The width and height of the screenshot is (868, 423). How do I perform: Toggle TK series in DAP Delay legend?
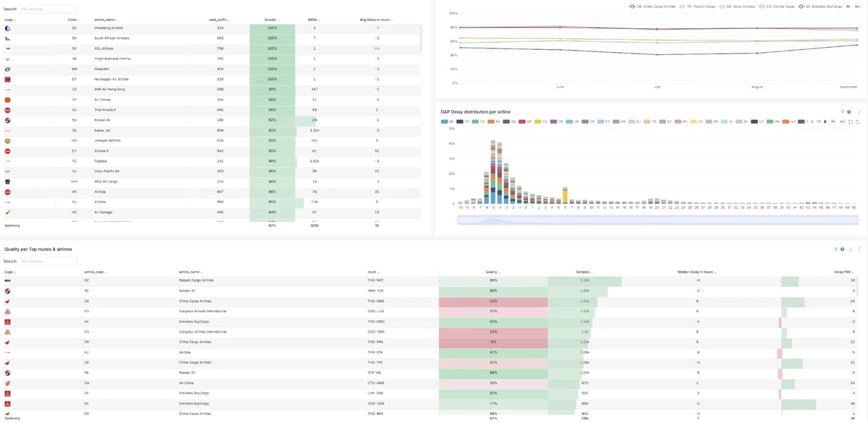click(x=462, y=121)
